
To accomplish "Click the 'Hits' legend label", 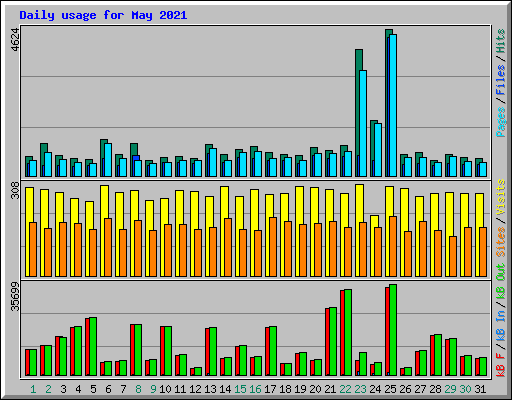I will point(500,41).
